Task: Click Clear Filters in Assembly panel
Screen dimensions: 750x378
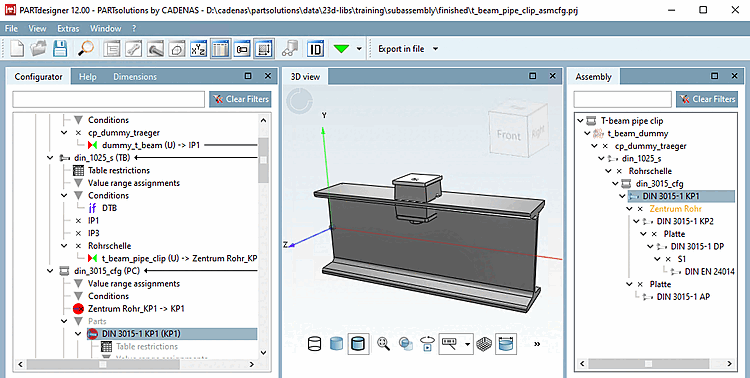Action: tap(707, 99)
